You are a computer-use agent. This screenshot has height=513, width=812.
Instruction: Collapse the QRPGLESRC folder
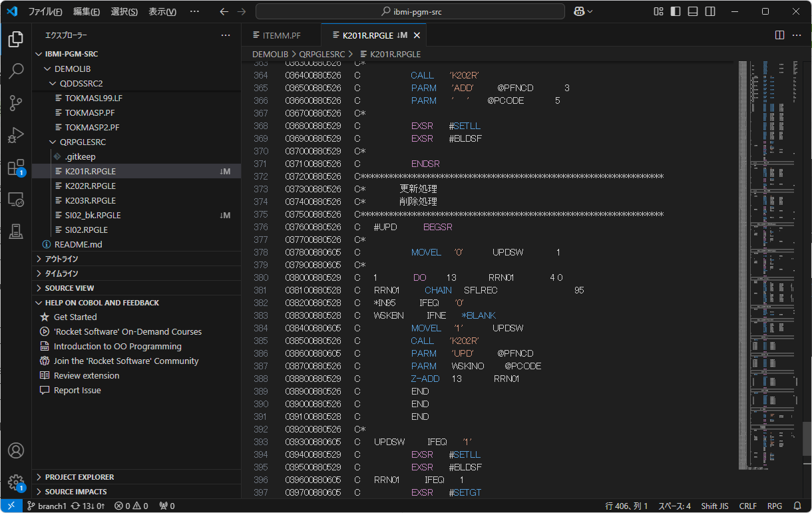coord(136,142)
